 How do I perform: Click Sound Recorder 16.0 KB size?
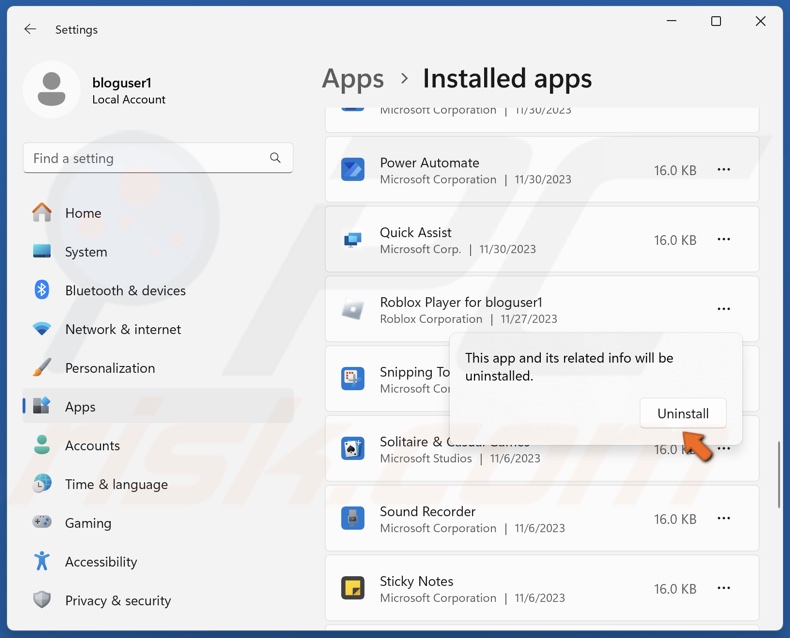pyautogui.click(x=675, y=519)
